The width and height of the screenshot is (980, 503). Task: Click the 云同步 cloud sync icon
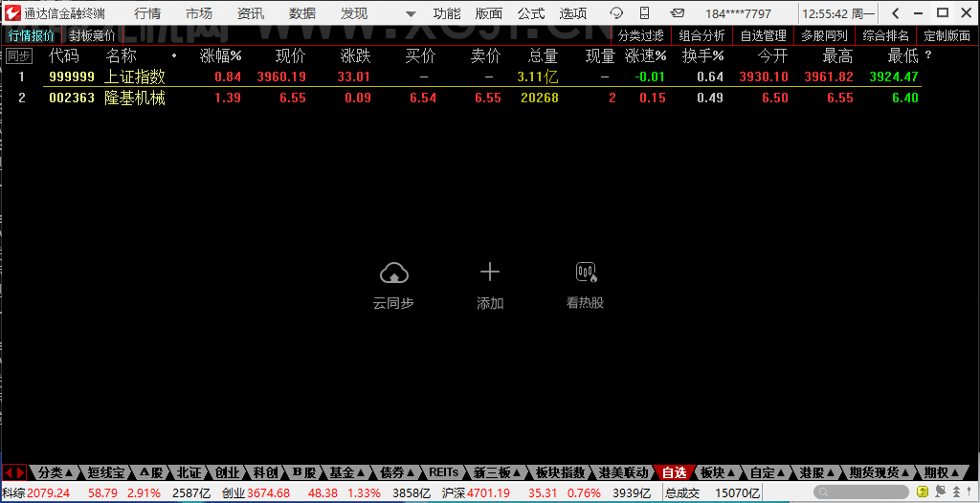click(393, 273)
